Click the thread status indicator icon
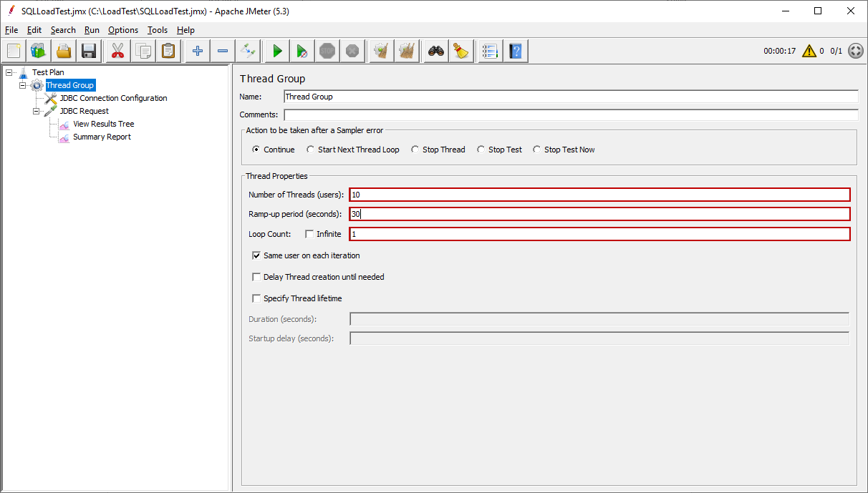This screenshot has height=493, width=868. (x=855, y=51)
